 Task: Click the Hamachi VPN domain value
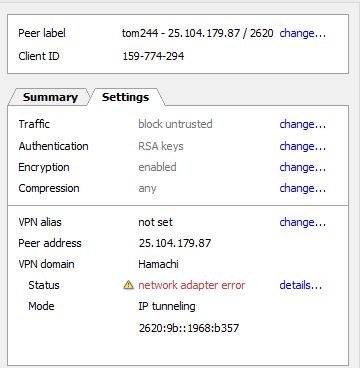[158, 264]
